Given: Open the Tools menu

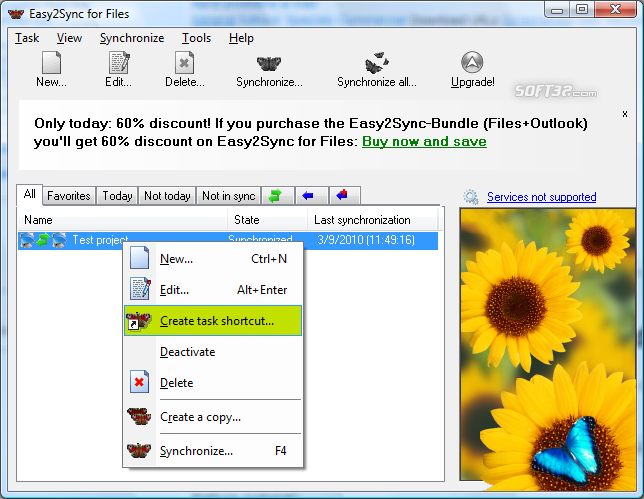Looking at the screenshot, I should [x=196, y=38].
